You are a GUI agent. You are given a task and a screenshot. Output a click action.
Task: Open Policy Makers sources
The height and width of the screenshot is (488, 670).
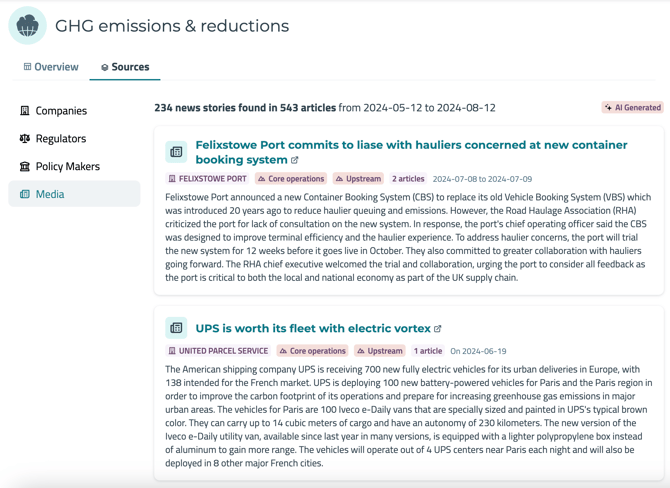pos(67,167)
